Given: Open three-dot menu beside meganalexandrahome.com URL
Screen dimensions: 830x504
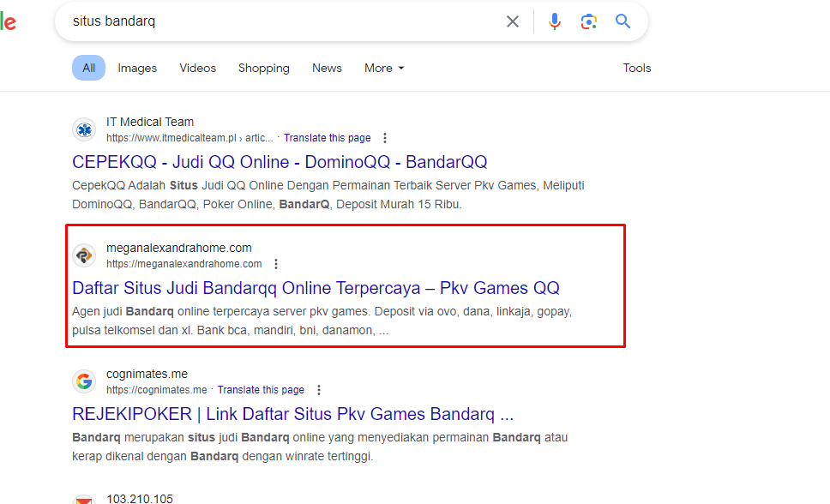Looking at the screenshot, I should 276,264.
